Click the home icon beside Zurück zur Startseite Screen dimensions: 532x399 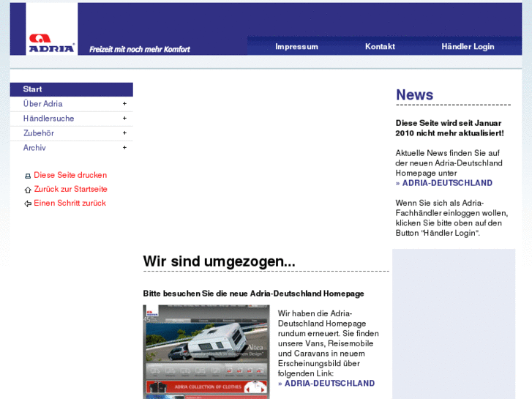click(x=28, y=190)
